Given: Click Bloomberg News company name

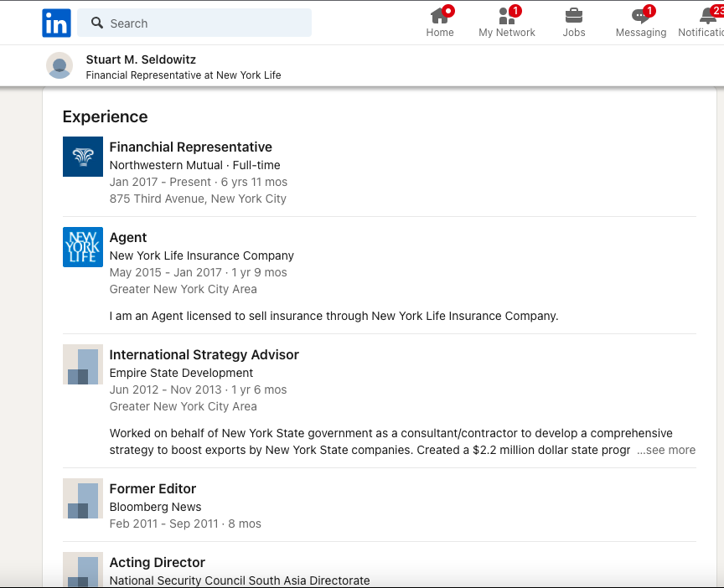Looking at the screenshot, I should tap(156, 507).
